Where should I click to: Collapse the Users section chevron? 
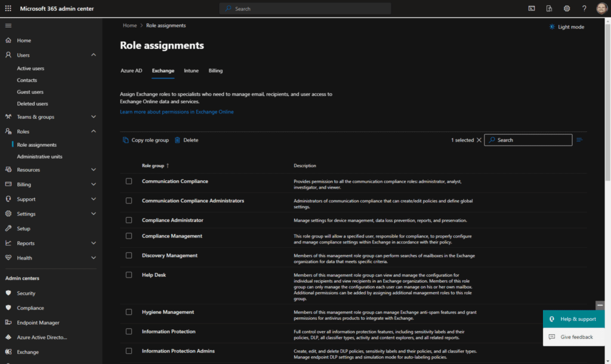94,55
